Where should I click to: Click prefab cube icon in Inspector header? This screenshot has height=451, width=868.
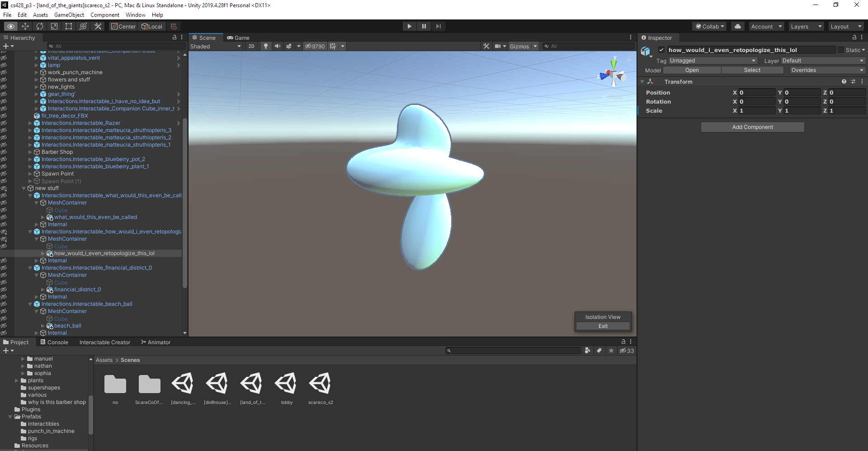pos(646,51)
